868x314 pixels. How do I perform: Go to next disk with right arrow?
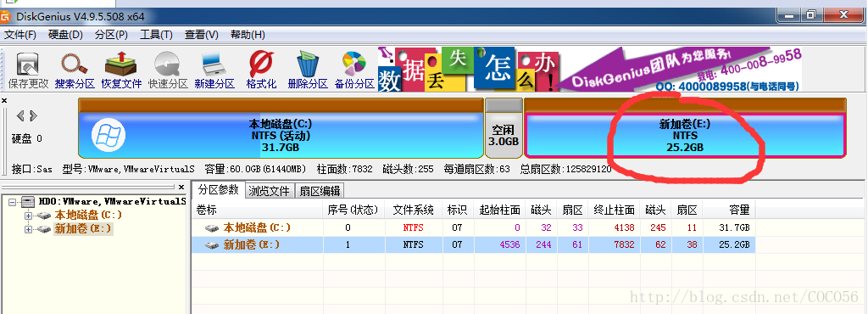click(34, 115)
